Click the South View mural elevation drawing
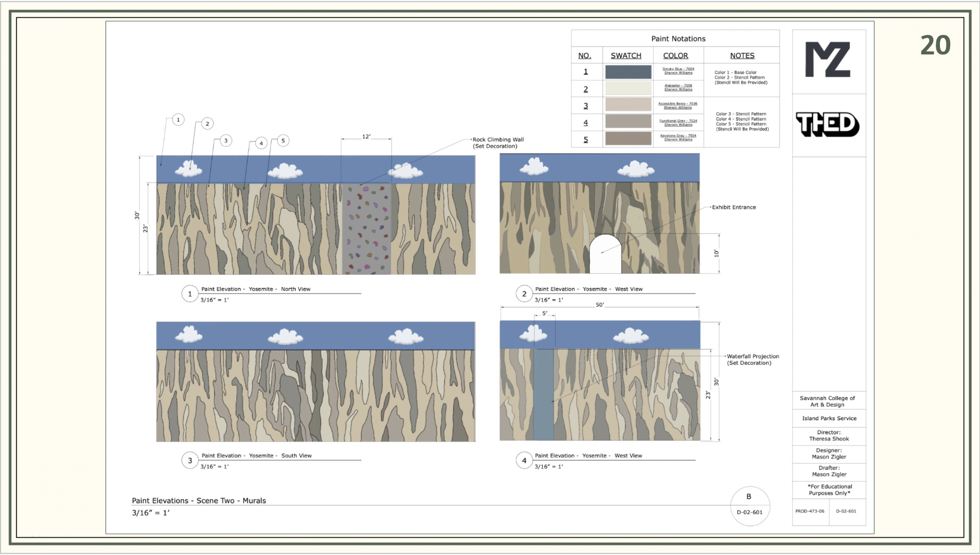Screen dimensions: 980x555 tap(316, 382)
